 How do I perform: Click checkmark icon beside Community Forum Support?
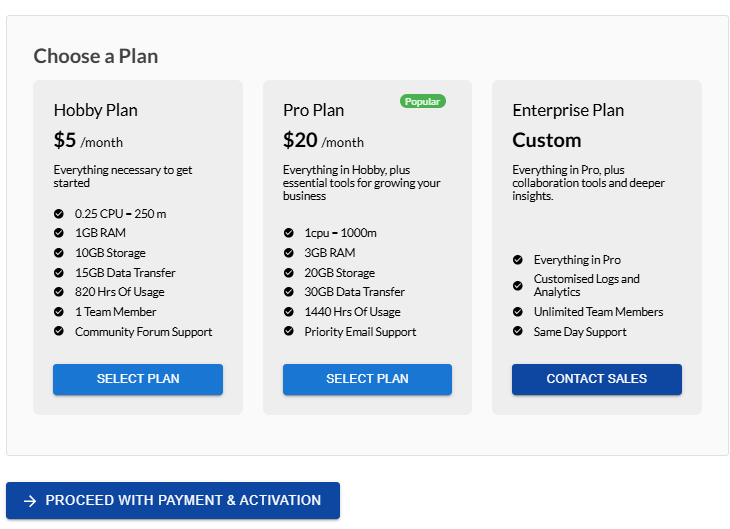pyautogui.click(x=59, y=332)
